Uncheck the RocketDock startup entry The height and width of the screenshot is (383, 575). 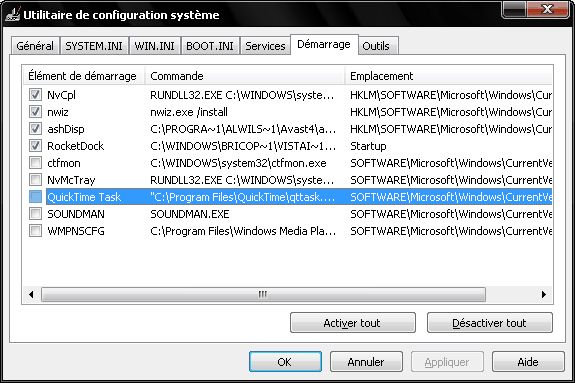click(35, 146)
